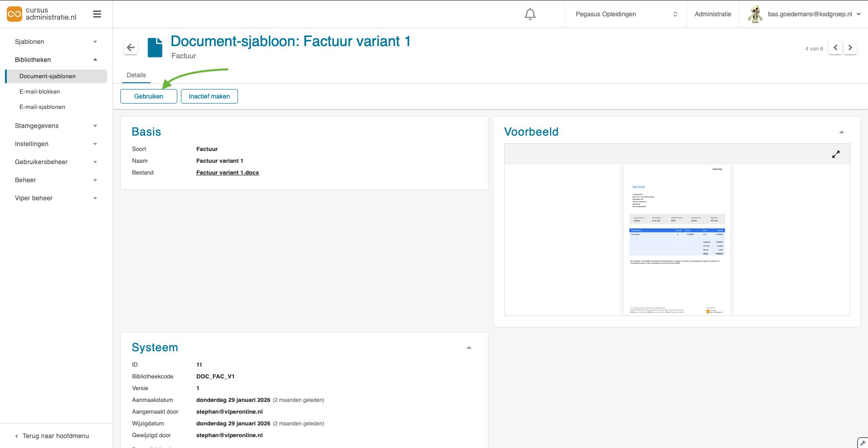Go to previous document template

(835, 48)
